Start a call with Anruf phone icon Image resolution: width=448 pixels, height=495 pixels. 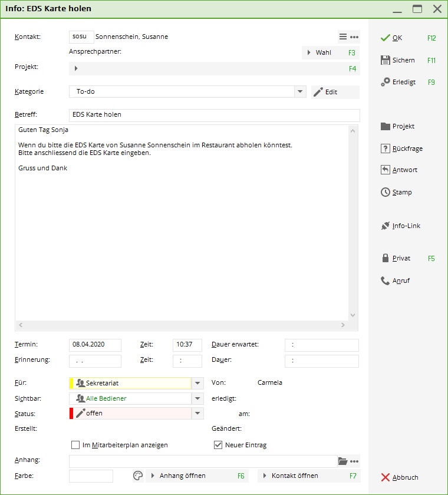386,280
